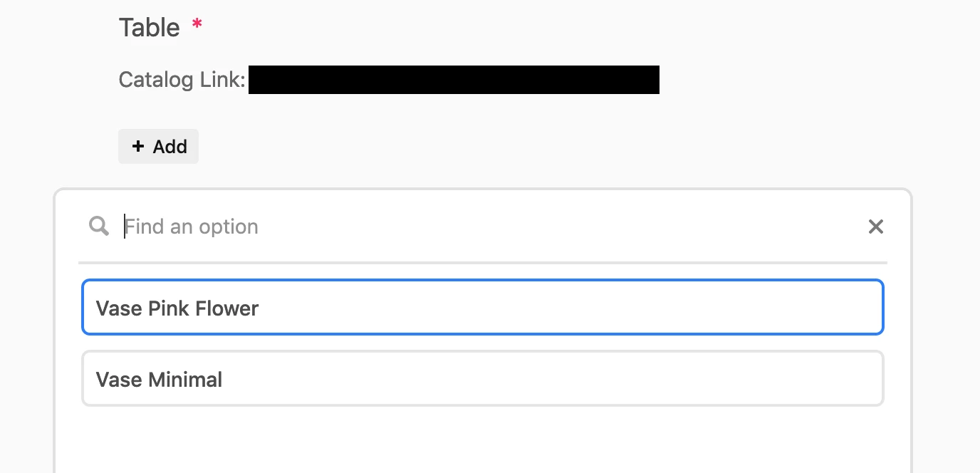Choose Vase Minimal from the list
980x473 pixels.
483,378
